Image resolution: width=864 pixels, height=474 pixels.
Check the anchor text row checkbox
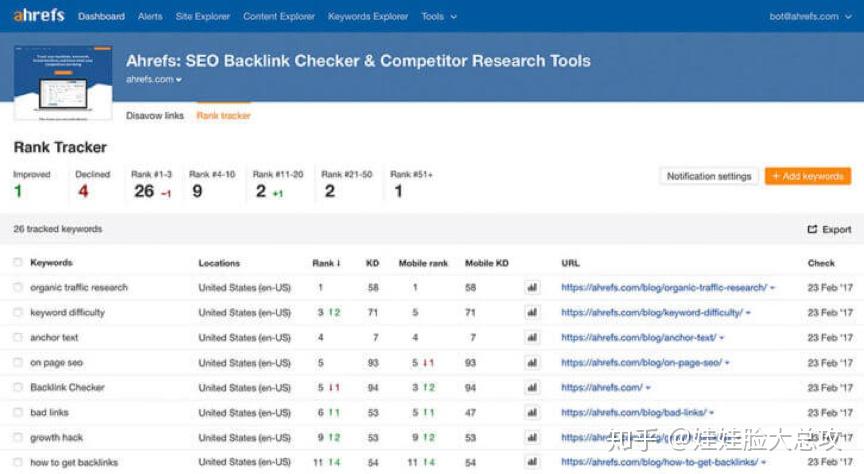(18, 337)
